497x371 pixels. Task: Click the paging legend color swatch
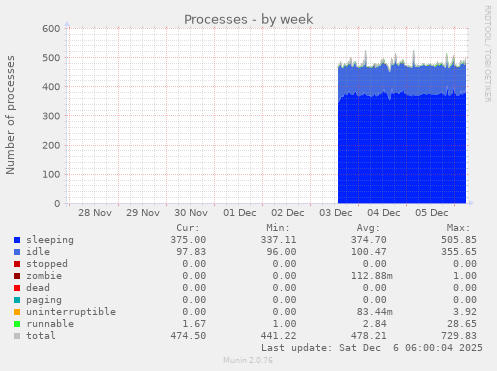click(17, 300)
